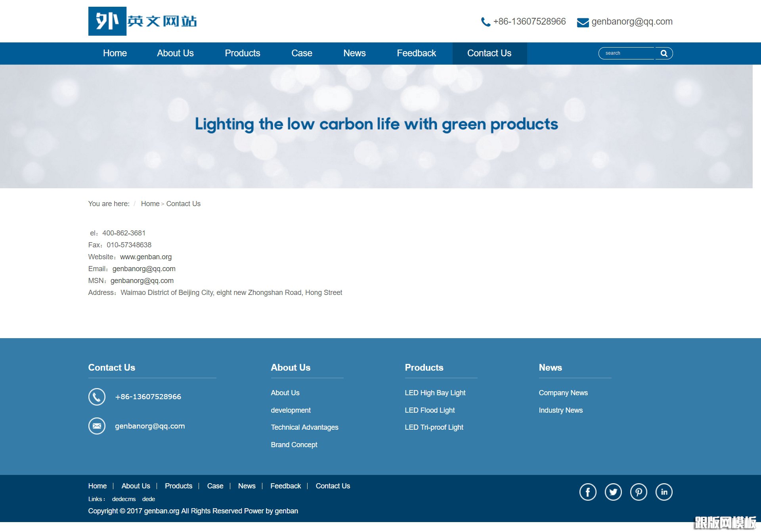Open the www.genban.org website link
The width and height of the screenshot is (761, 532).
(x=146, y=257)
